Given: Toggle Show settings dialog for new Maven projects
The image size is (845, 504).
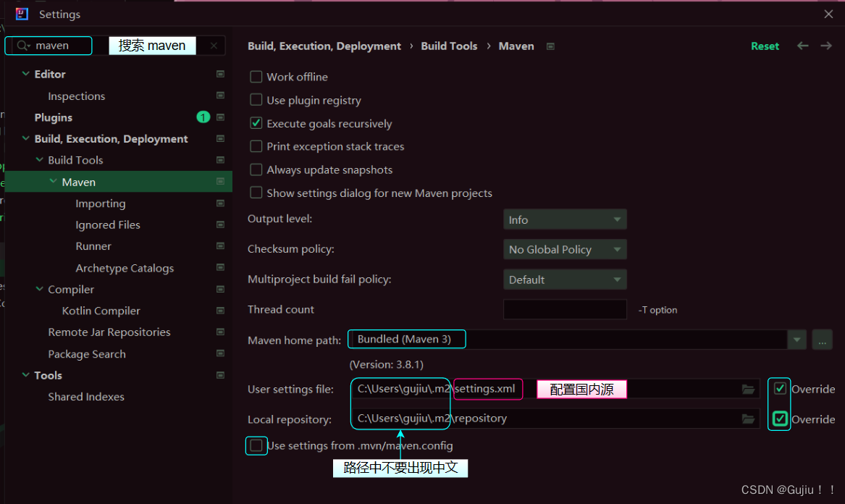Looking at the screenshot, I should [256, 193].
